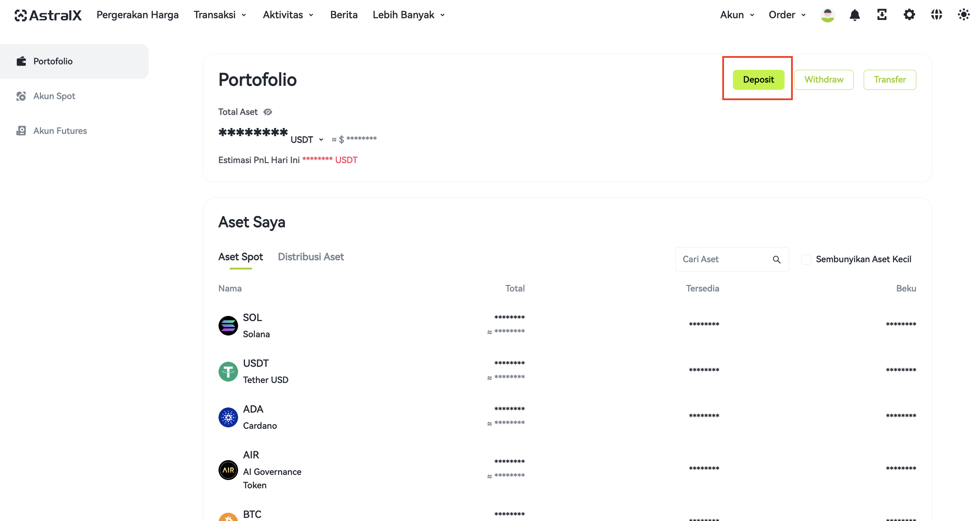Toggle Total Aset visibility eye icon
This screenshot has height=521, width=980.
268,112
